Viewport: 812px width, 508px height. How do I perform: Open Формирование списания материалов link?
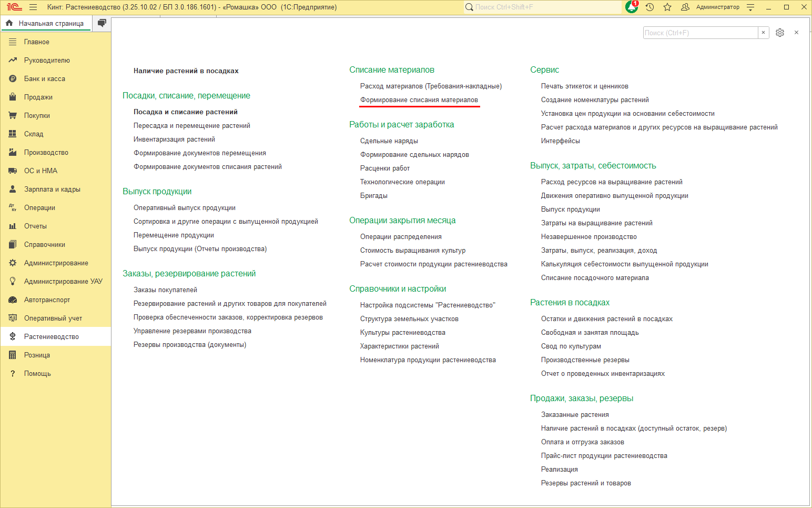pyautogui.click(x=419, y=99)
